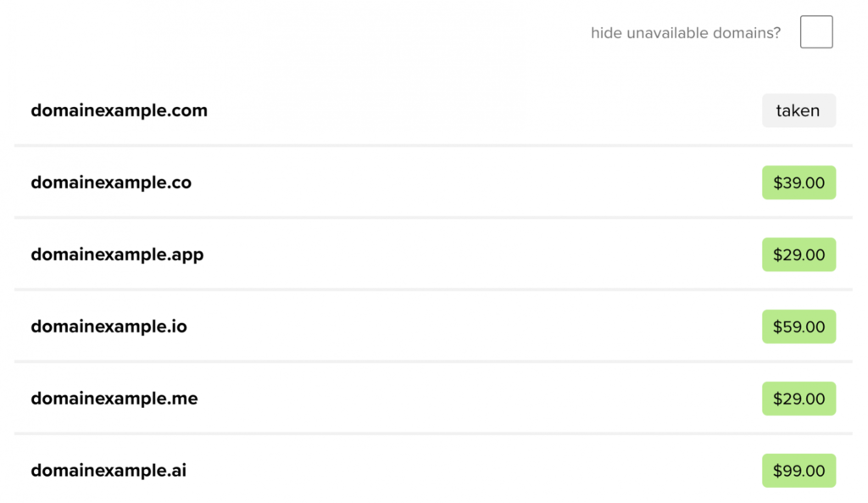
Task: Open the domainexample.co domain name
Action: tap(111, 183)
